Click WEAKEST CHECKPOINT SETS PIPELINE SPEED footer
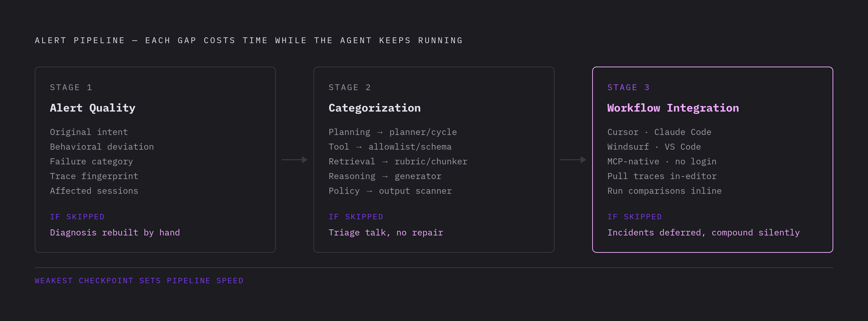868x321 pixels. coord(139,281)
